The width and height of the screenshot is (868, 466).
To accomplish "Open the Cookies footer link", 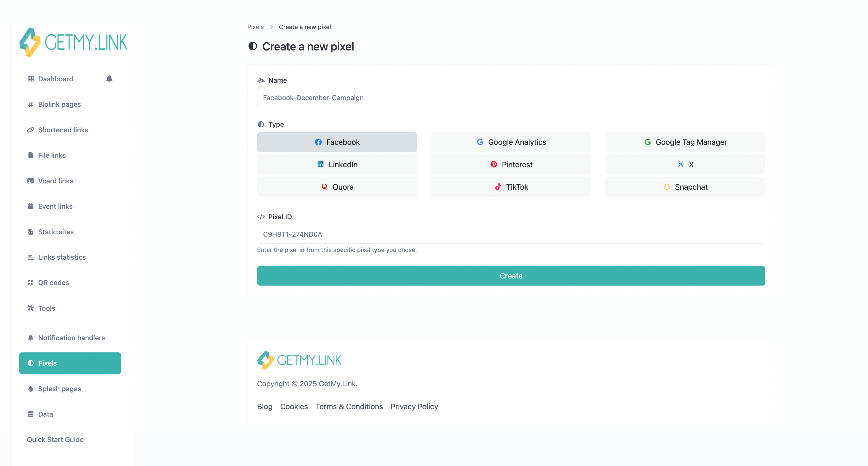I will click(294, 406).
